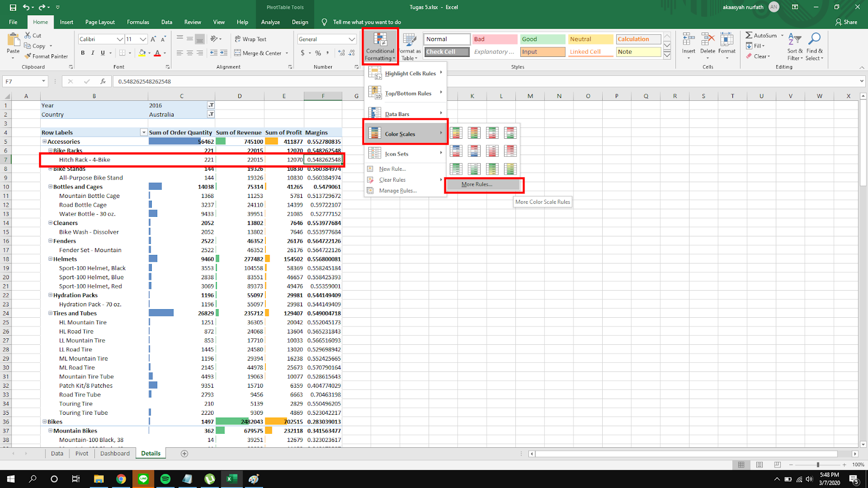Open the Sort & Filter tool

click(795, 47)
